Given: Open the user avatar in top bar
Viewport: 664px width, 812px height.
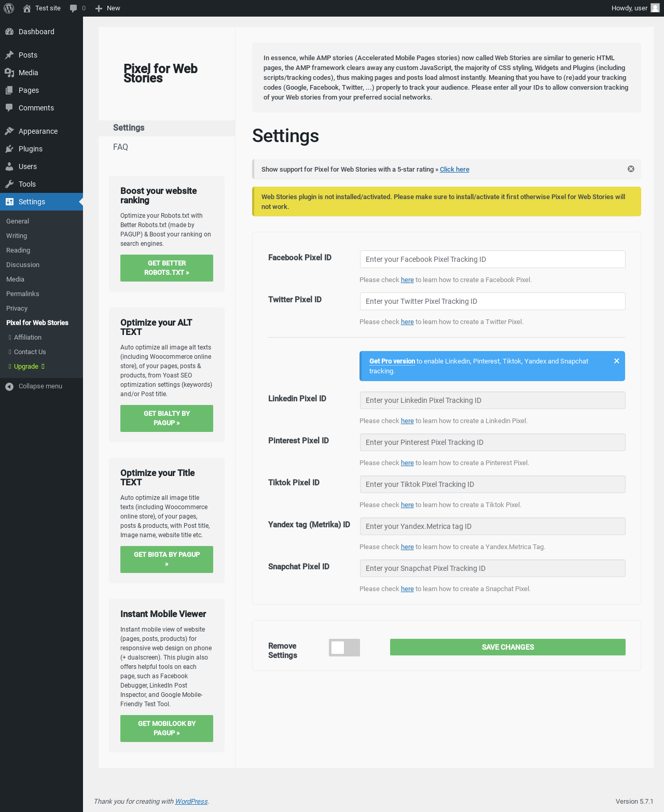Looking at the screenshot, I should pyautogui.click(x=655, y=8).
